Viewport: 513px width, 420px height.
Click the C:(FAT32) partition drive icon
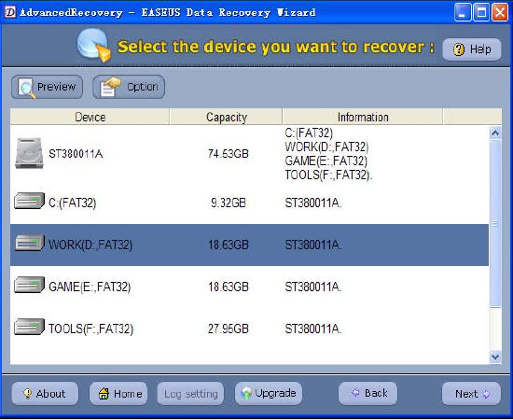[x=29, y=201]
